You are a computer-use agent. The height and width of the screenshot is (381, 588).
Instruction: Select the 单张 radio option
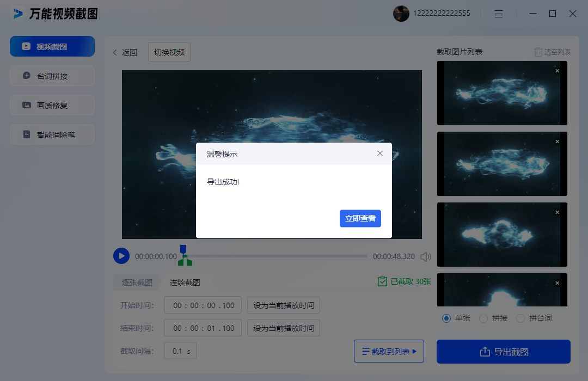[x=446, y=318]
